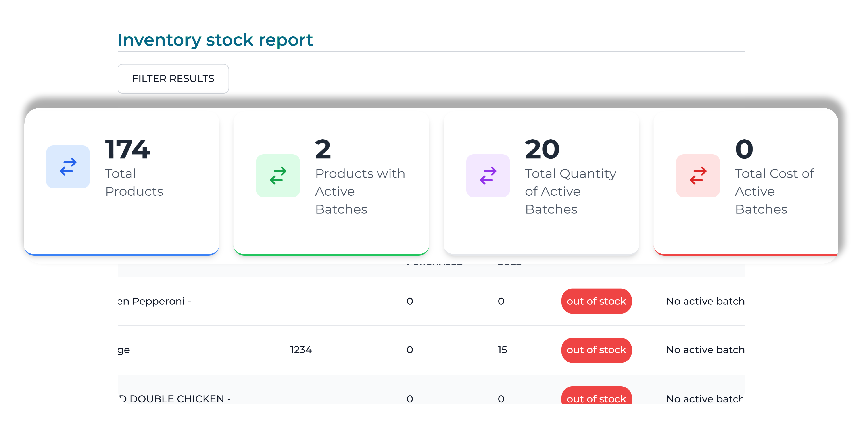Click the Pepperoni product name
This screenshot has height=421, width=868.
point(154,301)
